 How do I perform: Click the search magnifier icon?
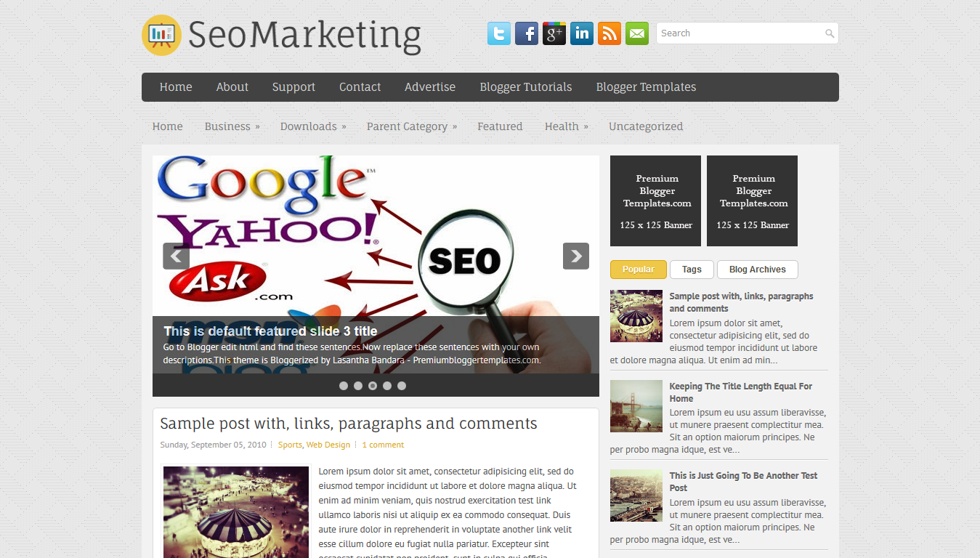[830, 33]
